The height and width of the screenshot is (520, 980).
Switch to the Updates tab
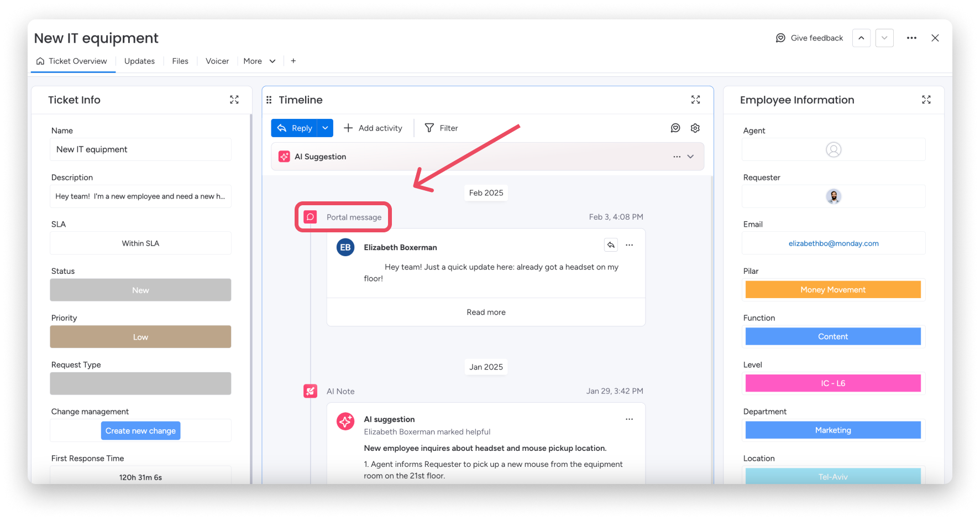coord(139,61)
